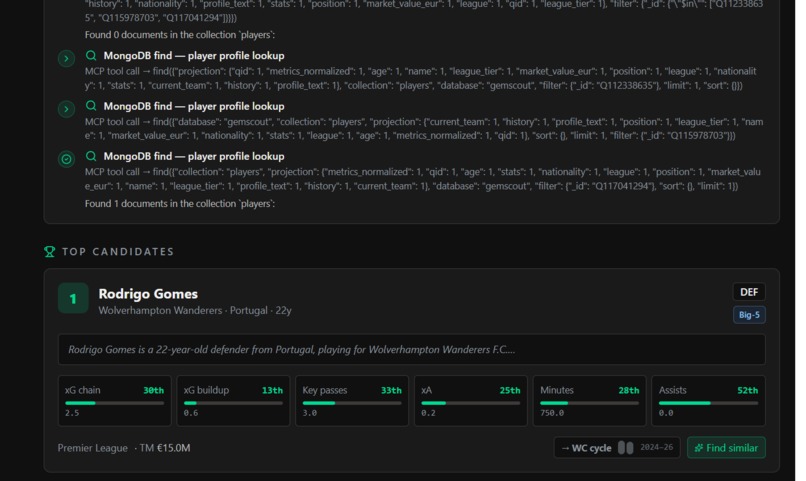
Task: Click the search icon of the Q117041294 lookup
Action: pos(91,156)
